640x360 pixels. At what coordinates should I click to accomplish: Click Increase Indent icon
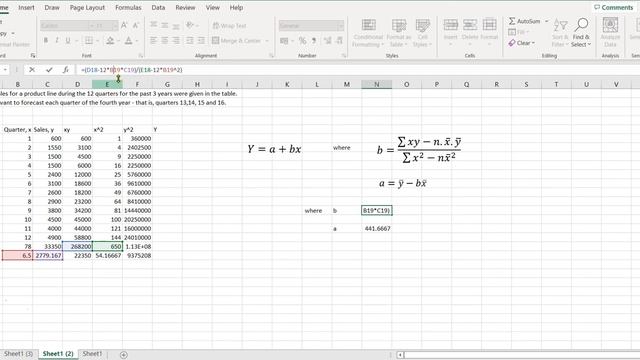(x=201, y=40)
